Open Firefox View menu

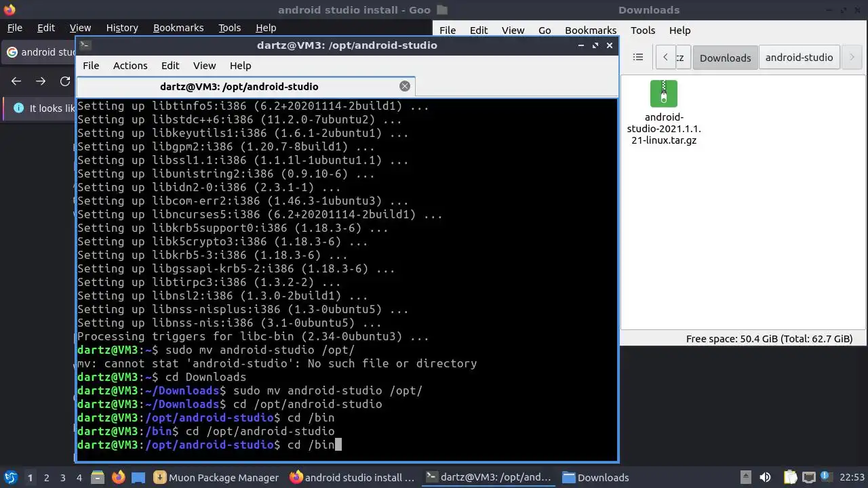click(80, 28)
